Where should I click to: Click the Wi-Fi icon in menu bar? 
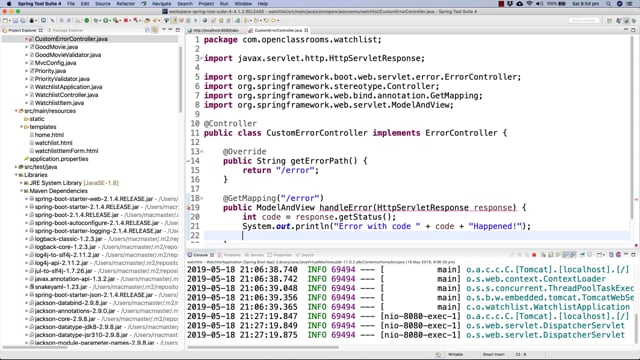point(529,4)
